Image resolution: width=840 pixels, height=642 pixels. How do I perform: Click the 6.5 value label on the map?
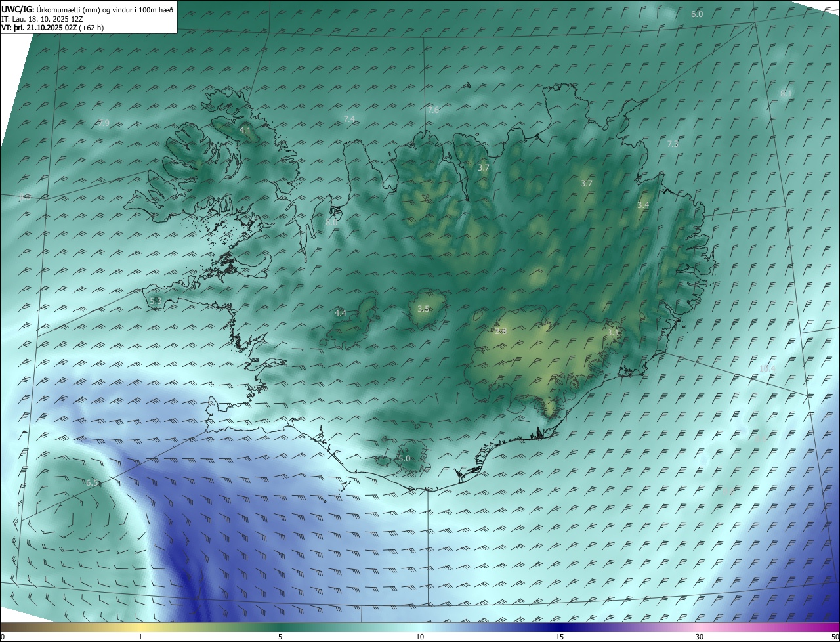[x=92, y=482]
